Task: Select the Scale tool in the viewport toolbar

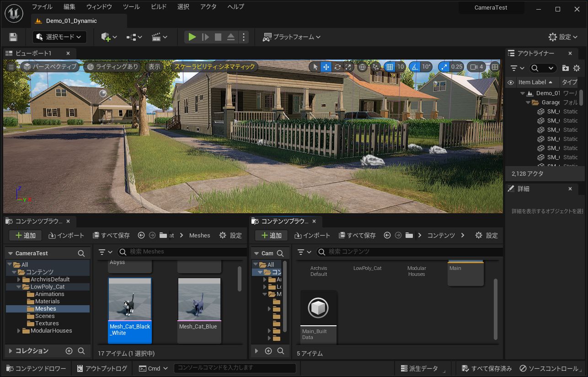Action: pyautogui.click(x=348, y=66)
